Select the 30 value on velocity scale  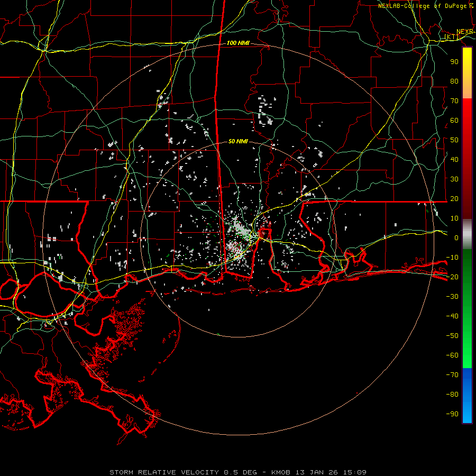(454, 179)
